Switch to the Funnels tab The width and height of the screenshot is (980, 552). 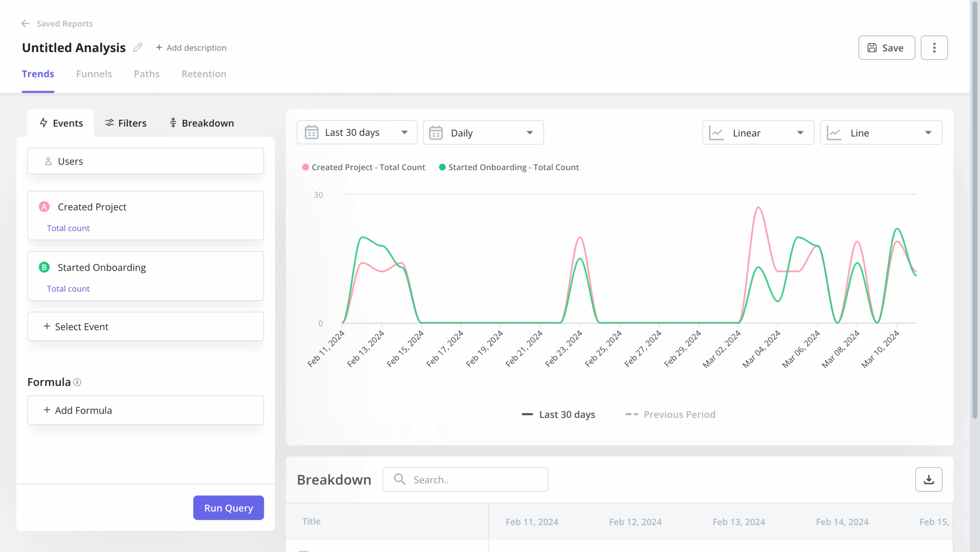point(94,74)
